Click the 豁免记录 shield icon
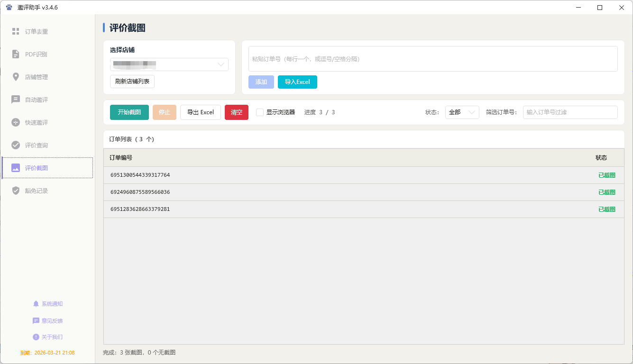633x364 pixels. tap(16, 191)
